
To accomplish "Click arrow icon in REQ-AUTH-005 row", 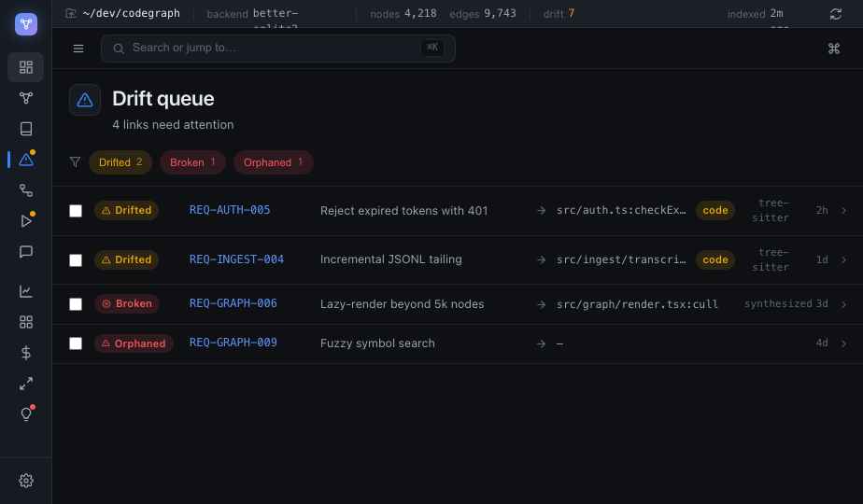I will 541,211.
